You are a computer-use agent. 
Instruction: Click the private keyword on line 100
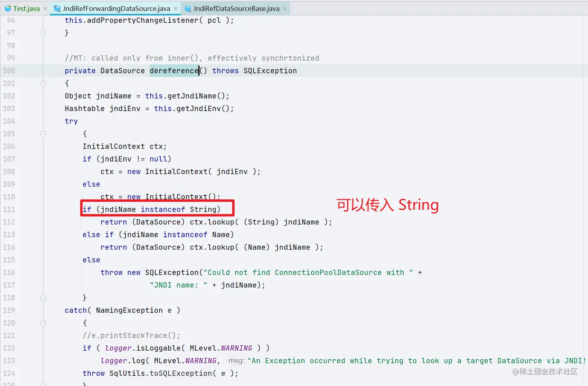click(x=80, y=71)
